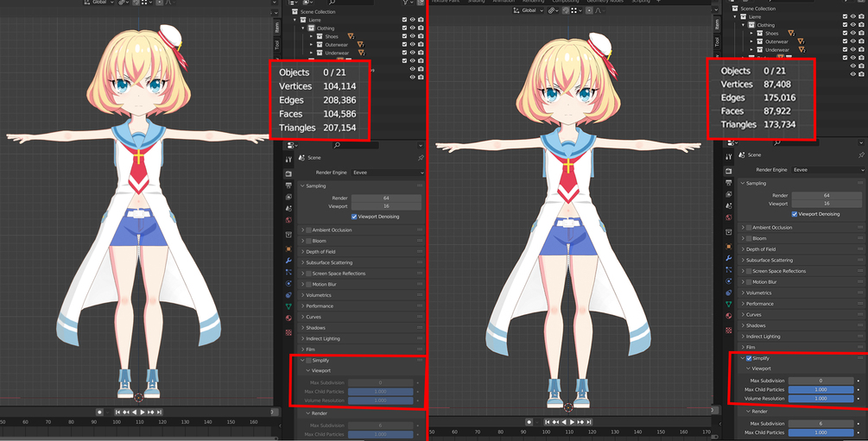
Task: Open Scene properties tab in left Blender window
Action: tap(288, 209)
